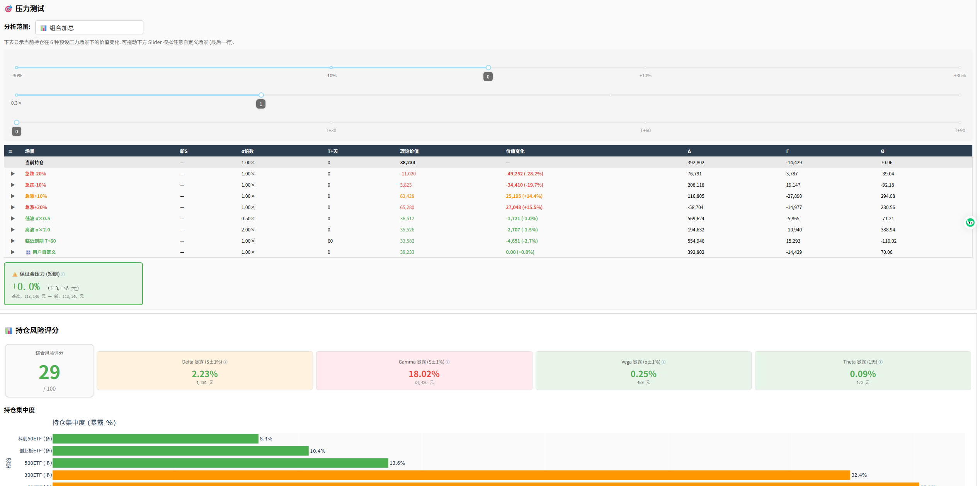
Task: Set days slider to T+30 mark
Action: [331, 122]
